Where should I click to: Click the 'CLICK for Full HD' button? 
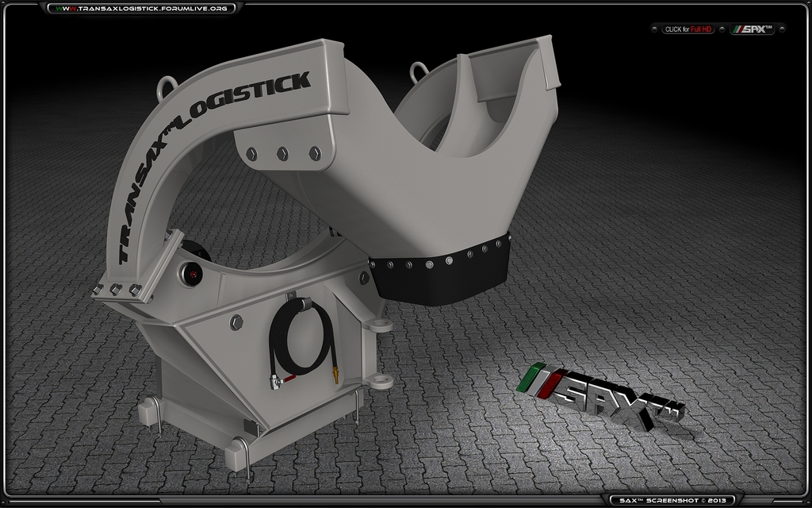tap(688, 29)
